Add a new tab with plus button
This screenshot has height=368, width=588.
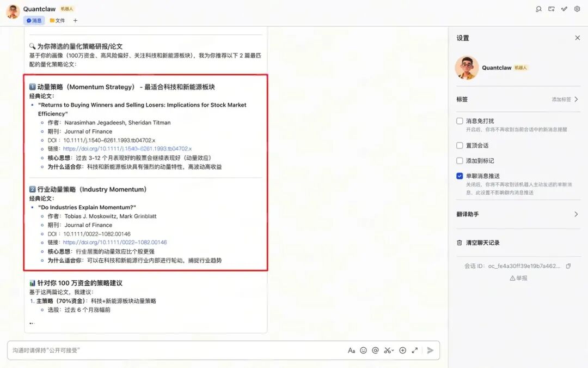75,21
